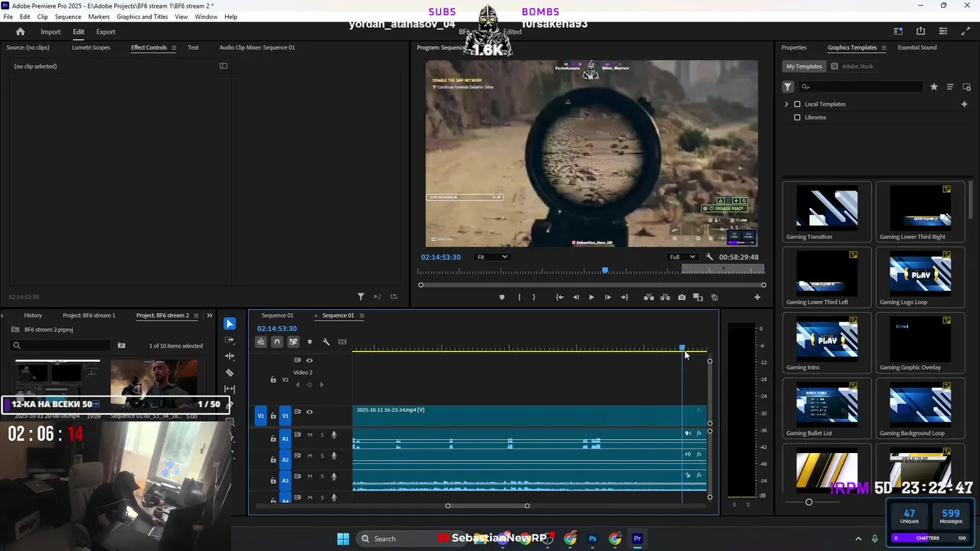Adjust template thumbnail size slider

point(808,502)
